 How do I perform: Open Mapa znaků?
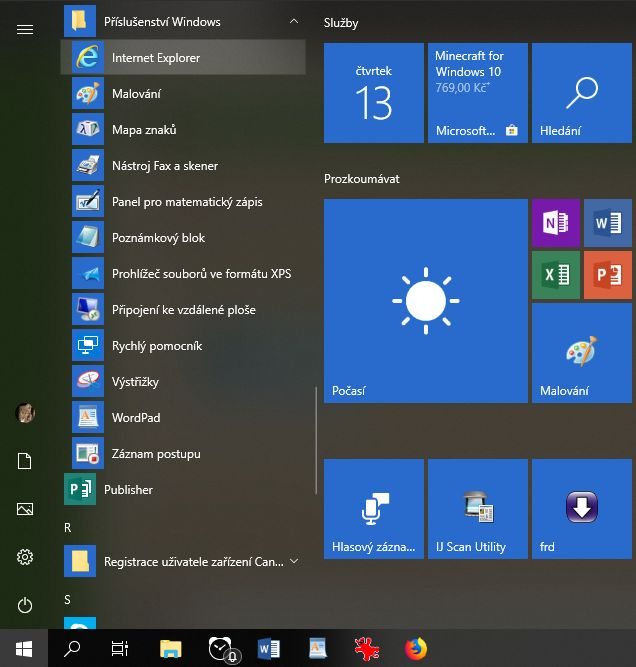183,129
